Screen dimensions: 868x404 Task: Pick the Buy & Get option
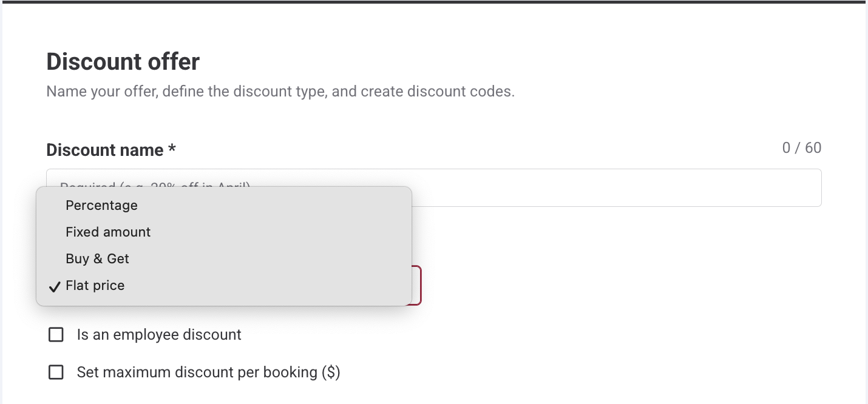[x=97, y=259]
